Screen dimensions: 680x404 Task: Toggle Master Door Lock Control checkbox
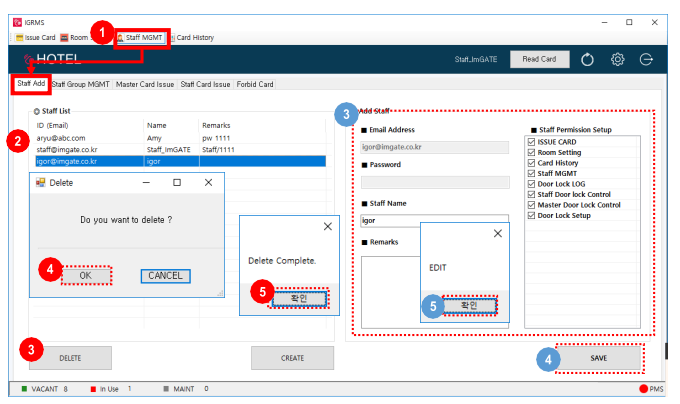coord(531,205)
